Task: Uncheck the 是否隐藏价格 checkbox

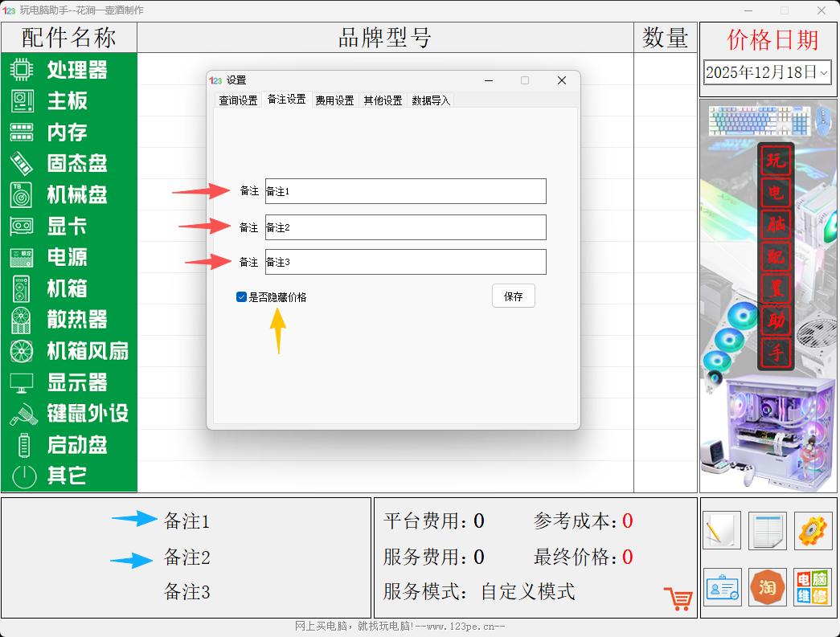Action: [241, 296]
